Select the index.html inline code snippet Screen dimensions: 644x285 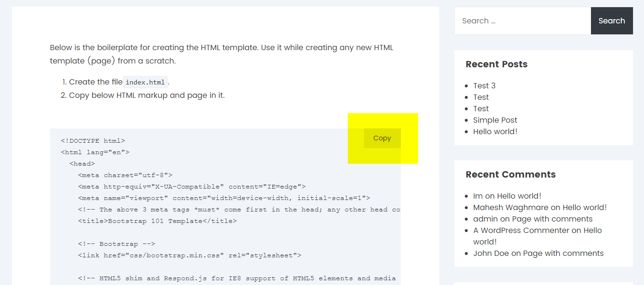pos(145,82)
